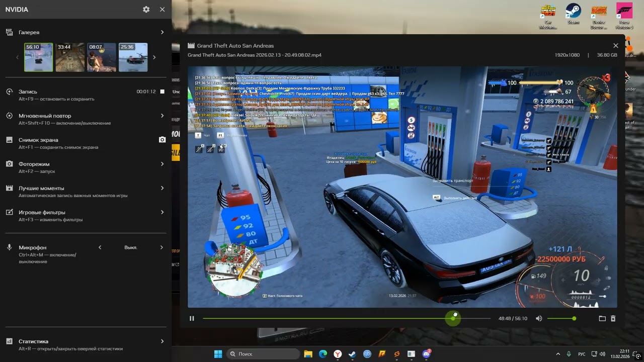Click the Снимок экрана picture icon
This screenshot has width=644, height=362.
[x=9, y=140]
